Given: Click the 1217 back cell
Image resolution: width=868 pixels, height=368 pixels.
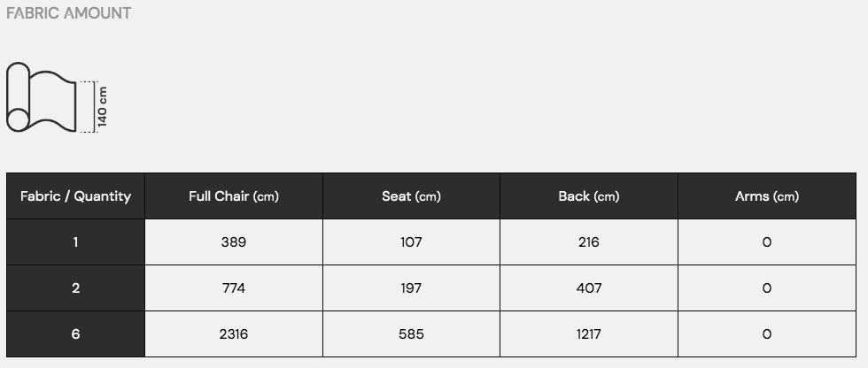Looking at the screenshot, I should [588, 334].
